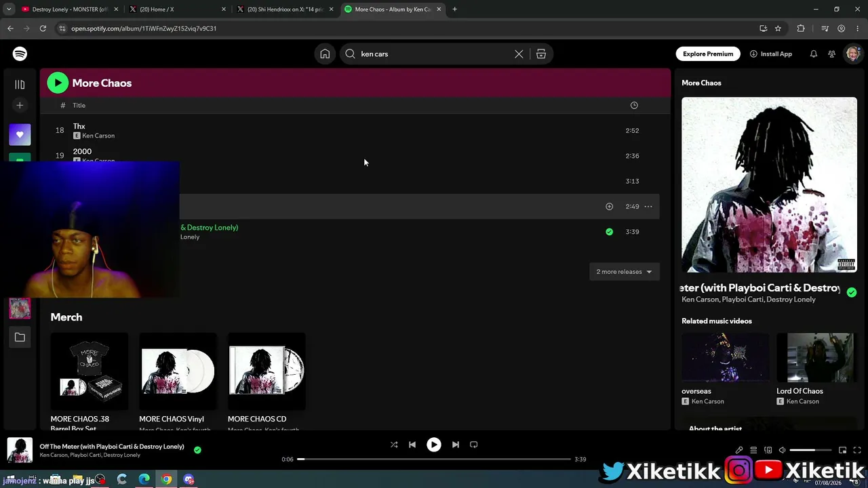Image resolution: width=868 pixels, height=488 pixels.
Task: Open the folder icon in library sidebar
Action: pos(20,337)
